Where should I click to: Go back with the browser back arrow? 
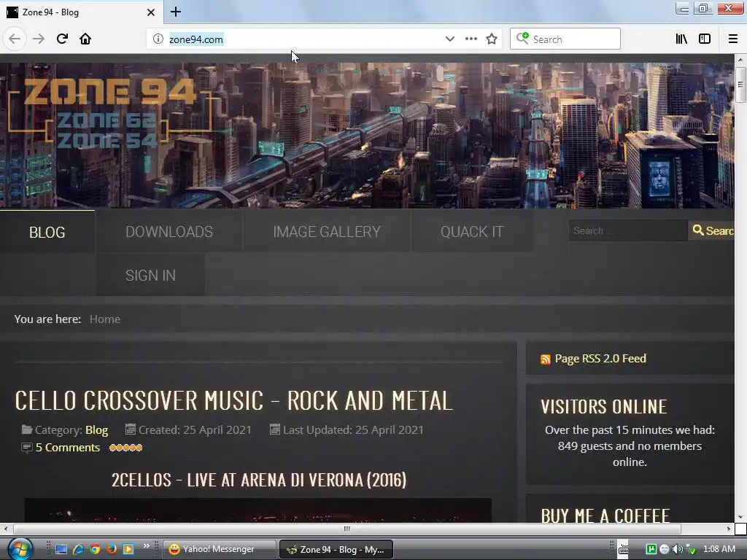tap(15, 39)
